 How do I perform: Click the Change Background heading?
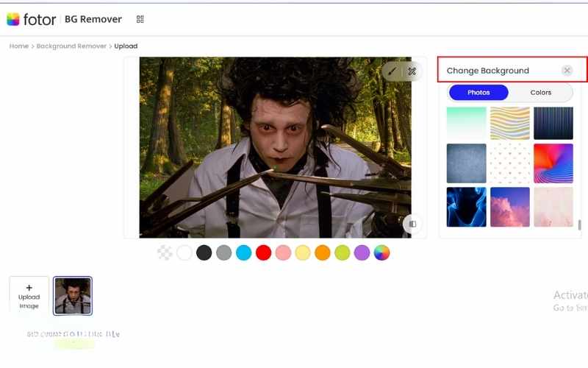point(487,71)
